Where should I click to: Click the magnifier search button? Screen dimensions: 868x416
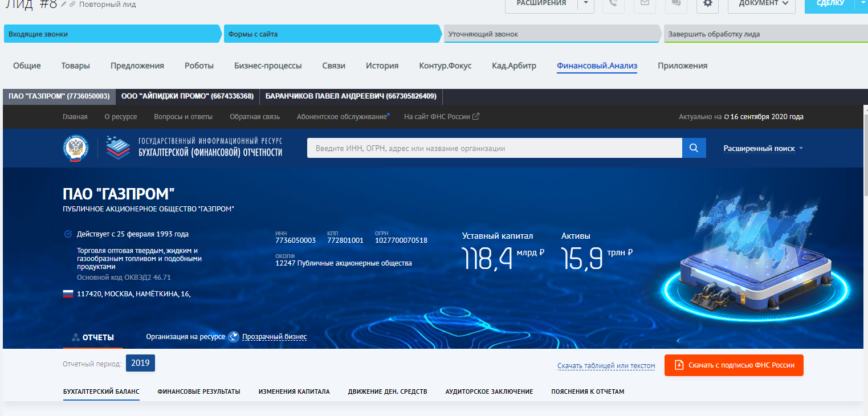pyautogui.click(x=694, y=148)
